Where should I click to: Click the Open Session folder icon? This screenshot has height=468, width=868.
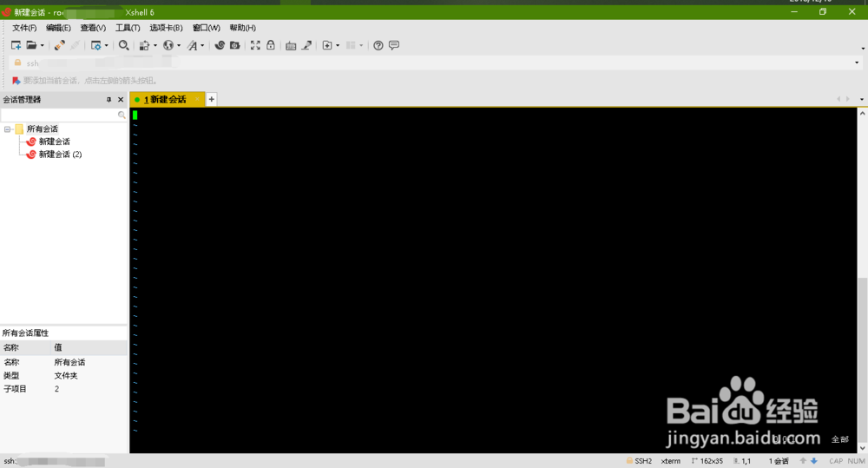31,45
